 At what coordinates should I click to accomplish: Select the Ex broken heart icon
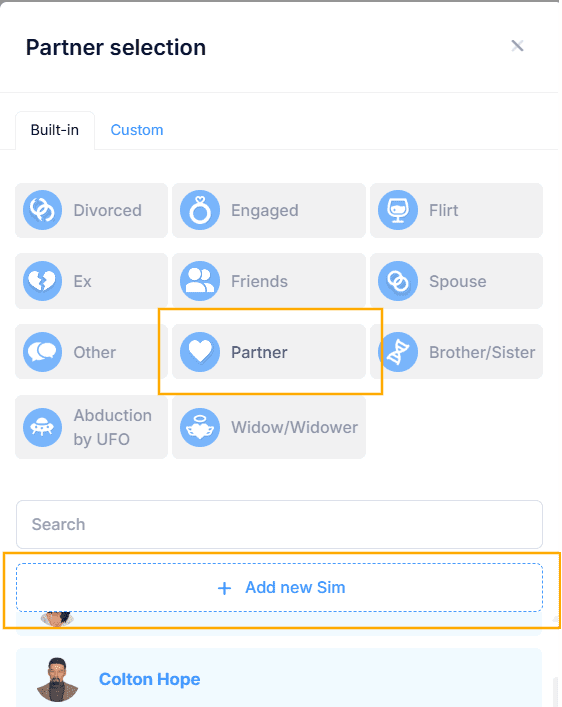pyautogui.click(x=42, y=281)
